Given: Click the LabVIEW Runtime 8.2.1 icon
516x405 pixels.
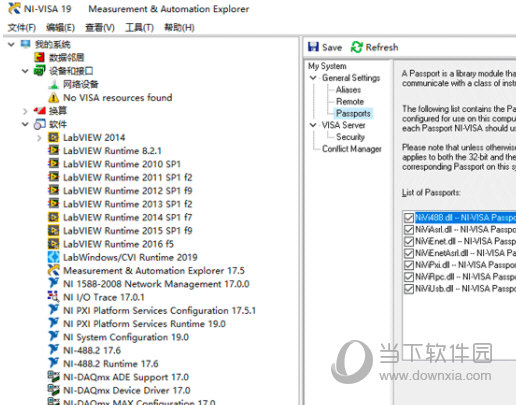Looking at the screenshot, I should 53,151.
